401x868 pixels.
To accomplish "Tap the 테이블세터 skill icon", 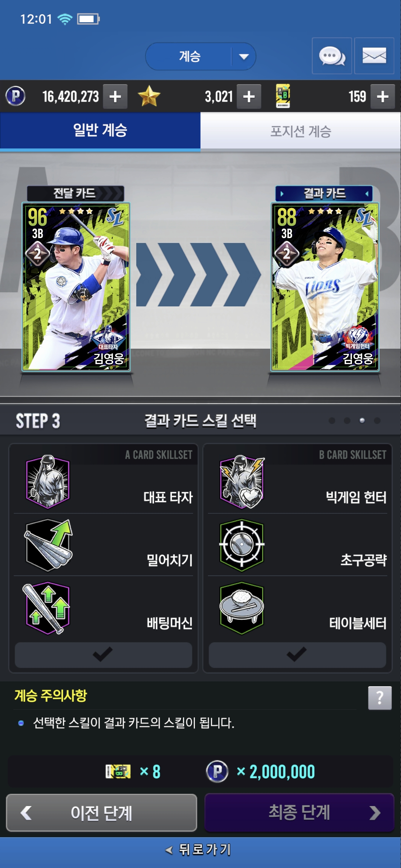I will [242, 608].
